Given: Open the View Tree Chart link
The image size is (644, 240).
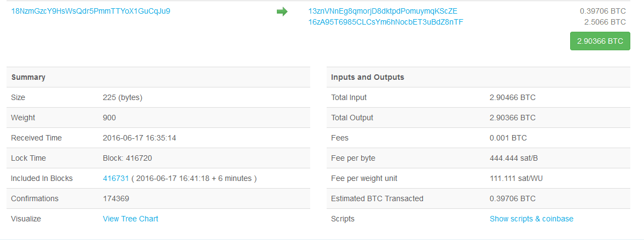Looking at the screenshot, I should 130,219.
